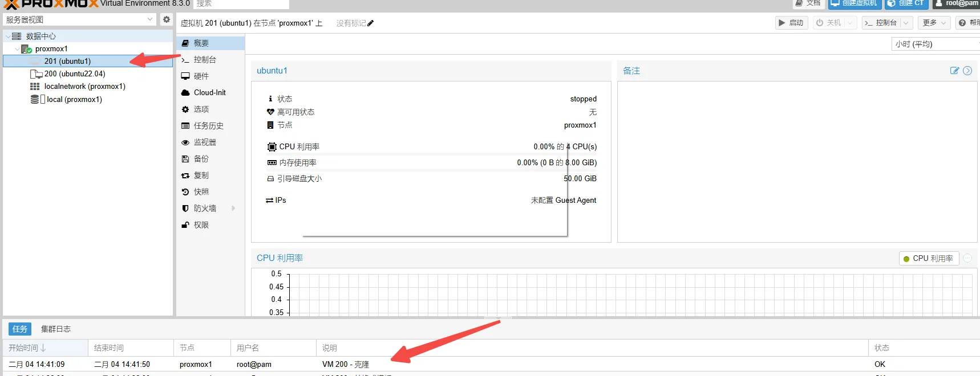Click the local storage database icon
The width and height of the screenshot is (980, 376).
pyautogui.click(x=35, y=99)
